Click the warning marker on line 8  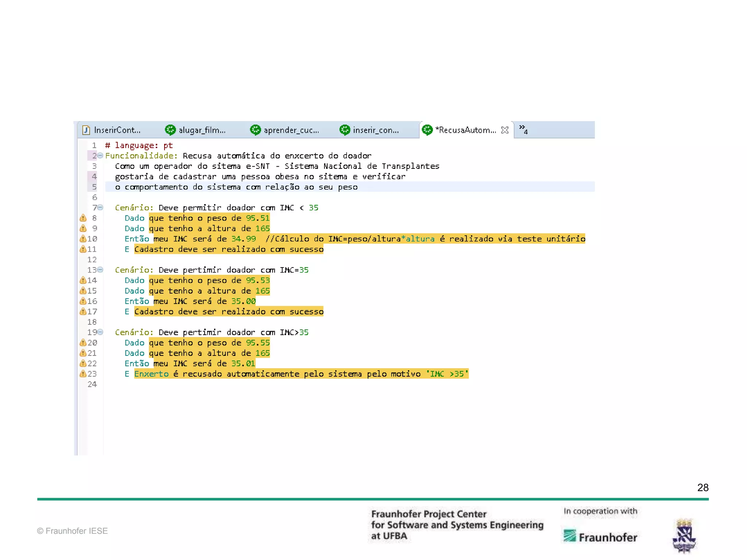[83, 218]
